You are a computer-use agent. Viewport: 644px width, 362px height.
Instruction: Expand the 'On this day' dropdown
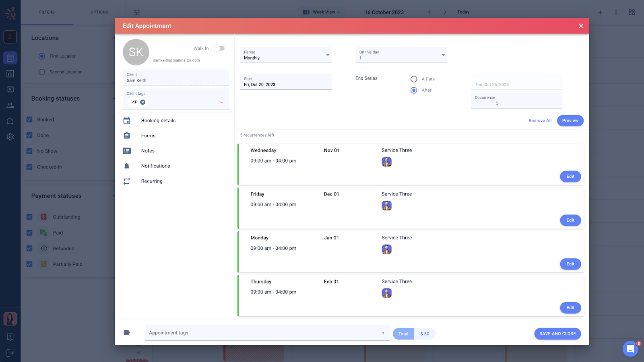coord(401,55)
